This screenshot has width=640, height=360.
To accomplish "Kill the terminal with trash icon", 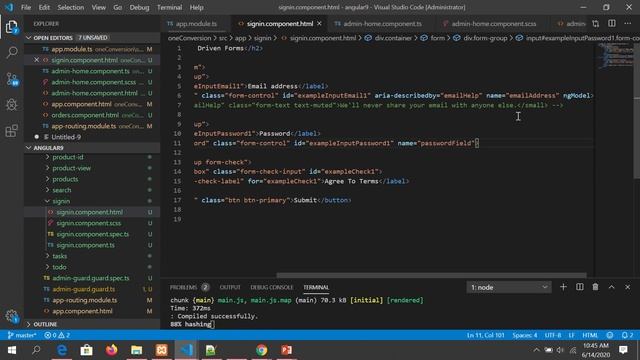I will coord(596,287).
